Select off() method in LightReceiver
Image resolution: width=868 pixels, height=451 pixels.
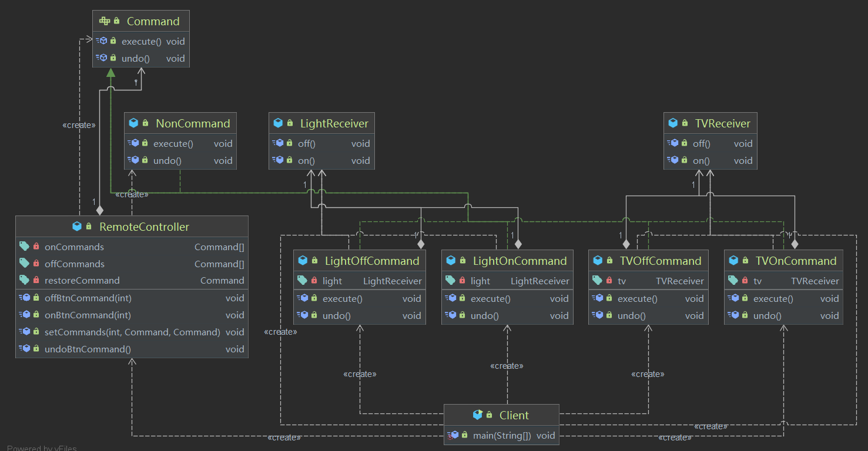click(321, 143)
